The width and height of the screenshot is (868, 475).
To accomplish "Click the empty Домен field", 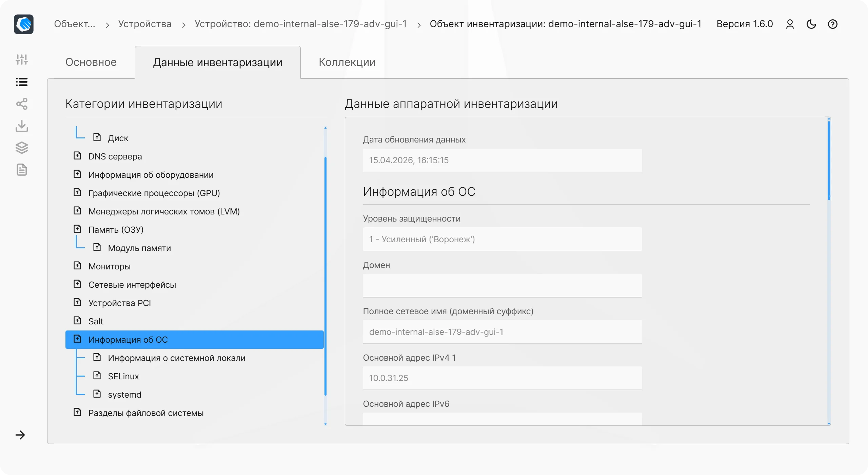I will 502,285.
